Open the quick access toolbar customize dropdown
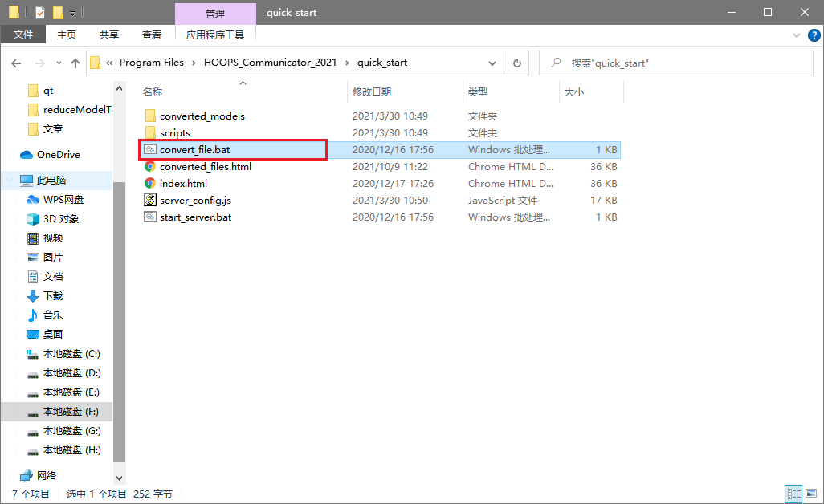The height and width of the screenshot is (504, 824). coord(73,13)
